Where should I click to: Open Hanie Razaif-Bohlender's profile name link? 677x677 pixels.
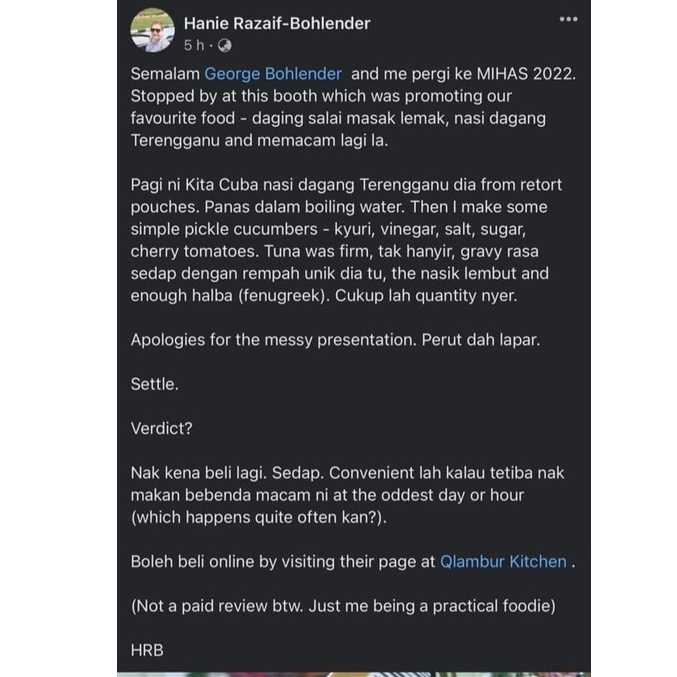pyautogui.click(x=277, y=23)
